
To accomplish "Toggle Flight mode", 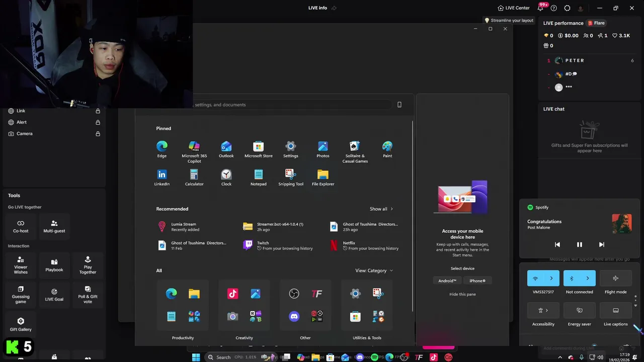I will tap(616, 278).
